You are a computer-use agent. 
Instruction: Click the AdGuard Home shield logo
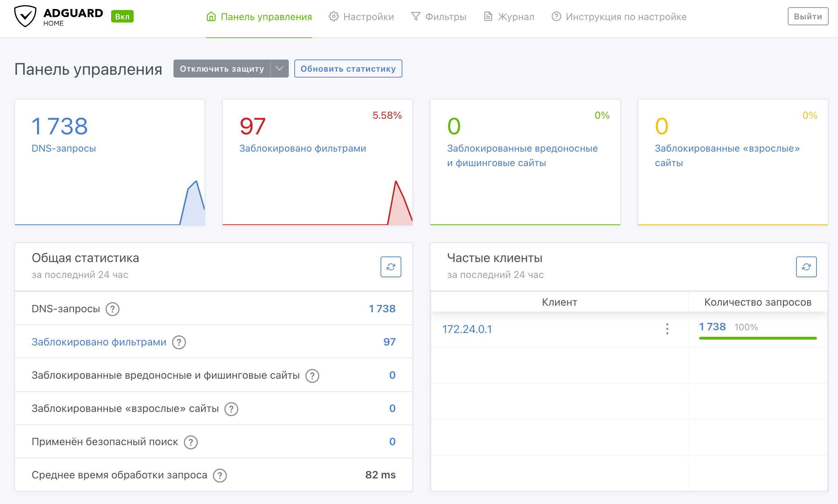click(25, 16)
